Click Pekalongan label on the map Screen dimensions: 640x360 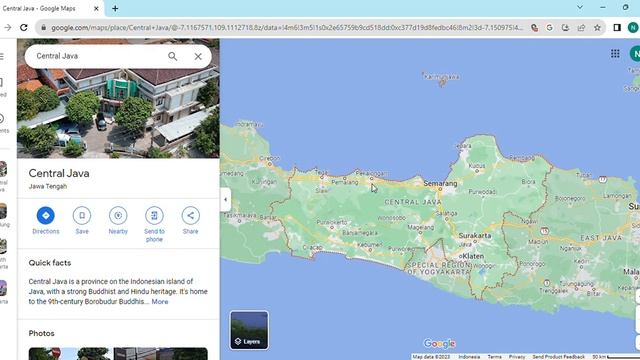click(370, 173)
